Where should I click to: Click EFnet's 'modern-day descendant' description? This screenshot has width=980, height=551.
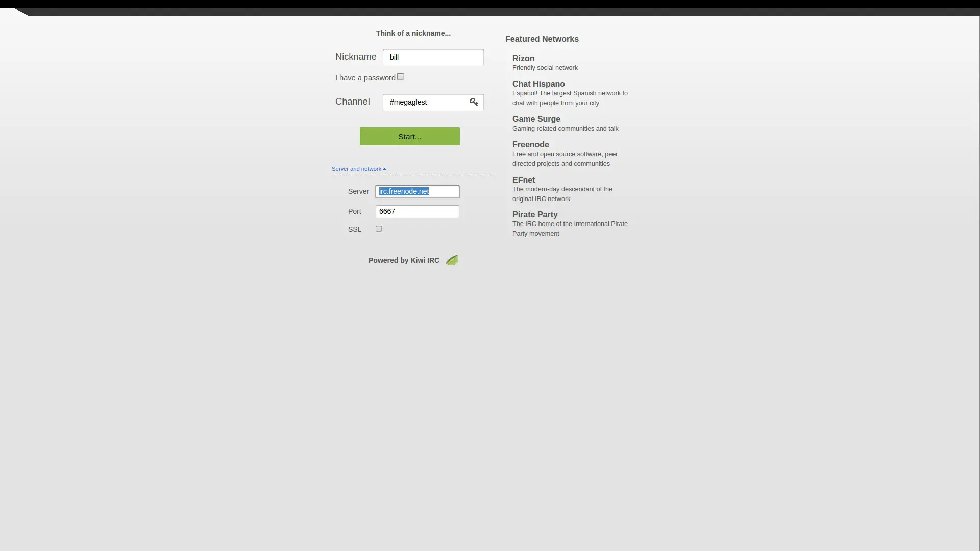(562, 194)
